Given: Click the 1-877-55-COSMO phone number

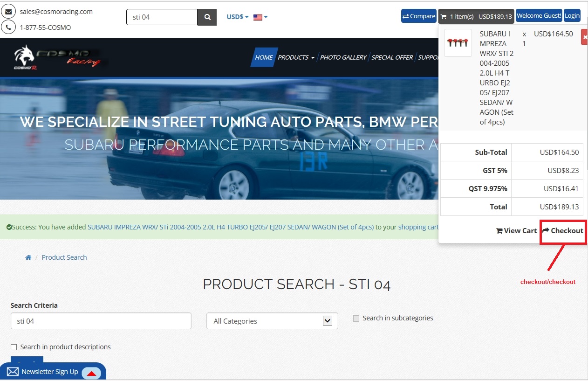Looking at the screenshot, I should [45, 28].
